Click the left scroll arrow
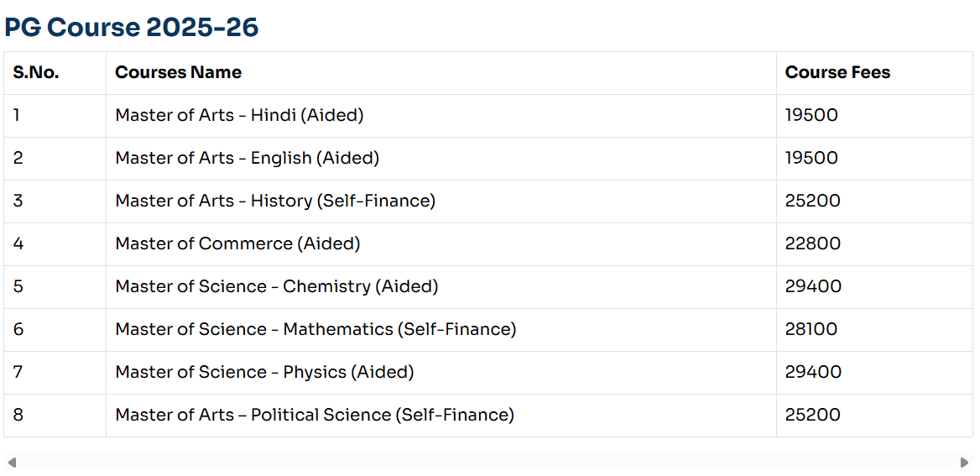Viewport: 980px width, 476px height. coord(12,463)
